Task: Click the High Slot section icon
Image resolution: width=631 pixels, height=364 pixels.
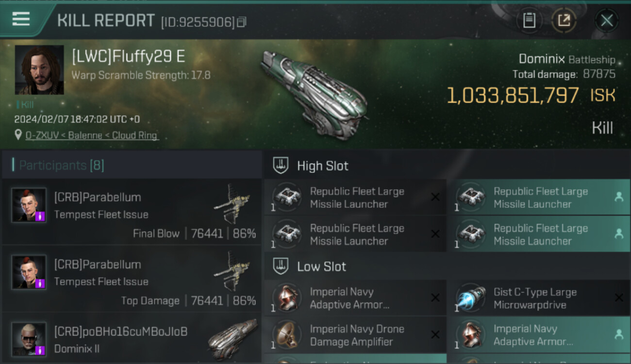Action: pyautogui.click(x=282, y=165)
